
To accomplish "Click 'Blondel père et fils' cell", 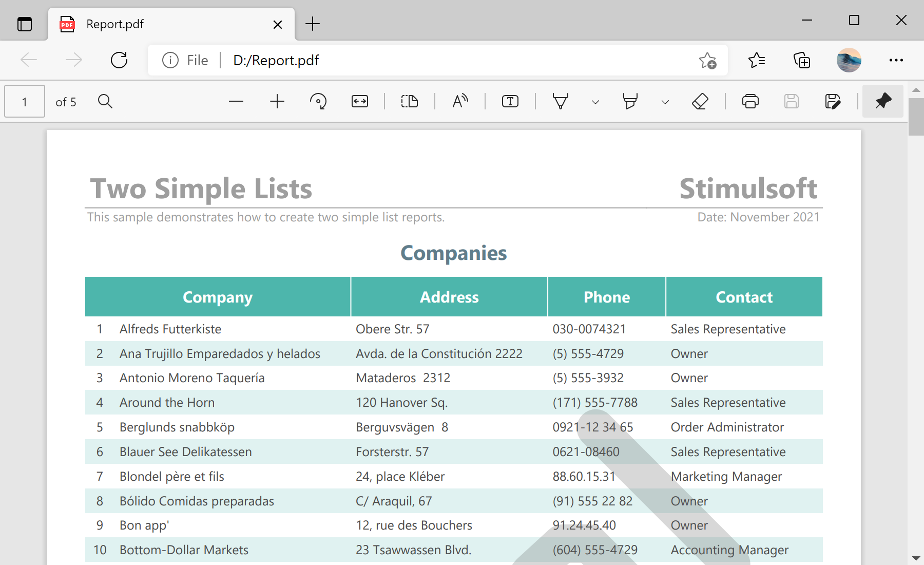I will tap(171, 477).
